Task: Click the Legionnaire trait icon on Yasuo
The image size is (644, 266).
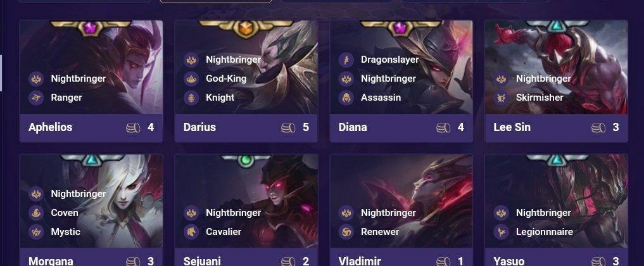Action: [501, 232]
